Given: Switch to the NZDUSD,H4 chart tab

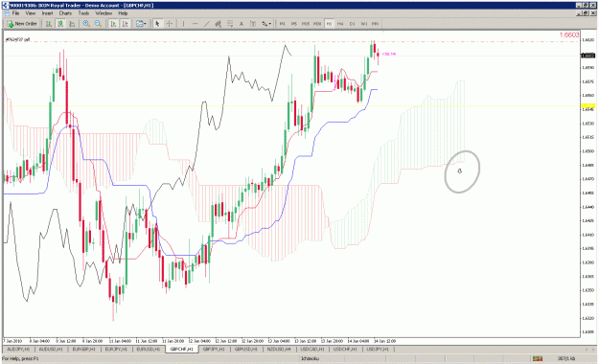Looking at the screenshot, I should pyautogui.click(x=279, y=349).
